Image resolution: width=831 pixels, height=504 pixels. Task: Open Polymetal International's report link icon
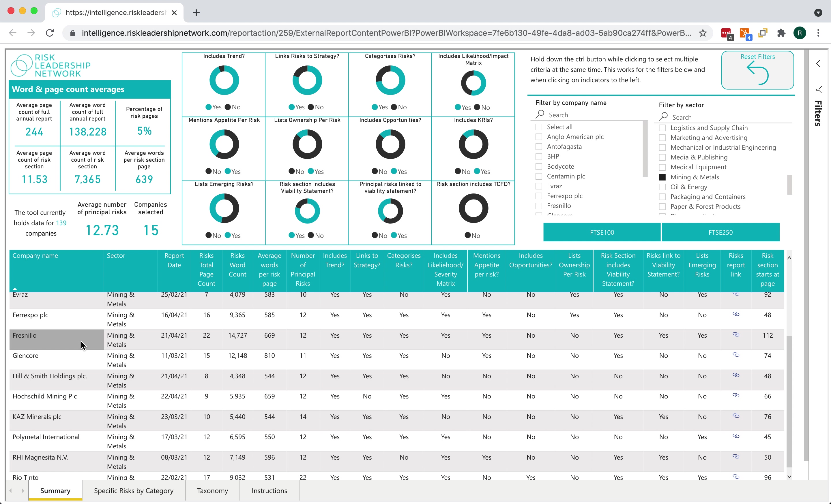pos(736,436)
